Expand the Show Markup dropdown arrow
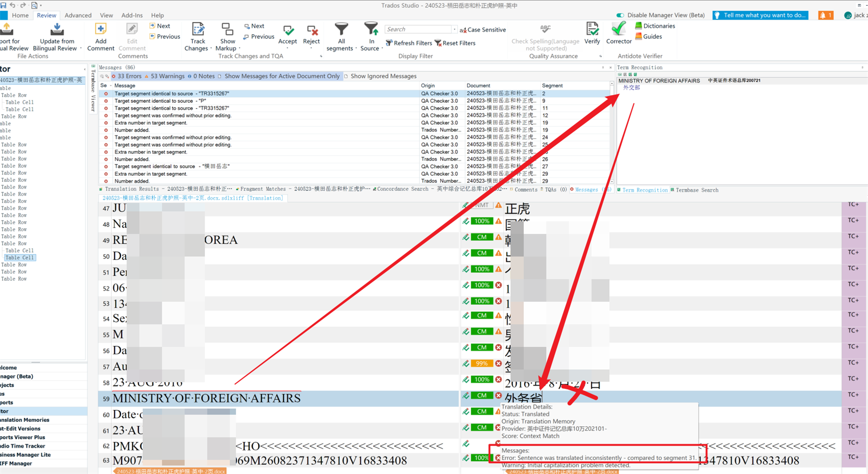 tap(239, 49)
